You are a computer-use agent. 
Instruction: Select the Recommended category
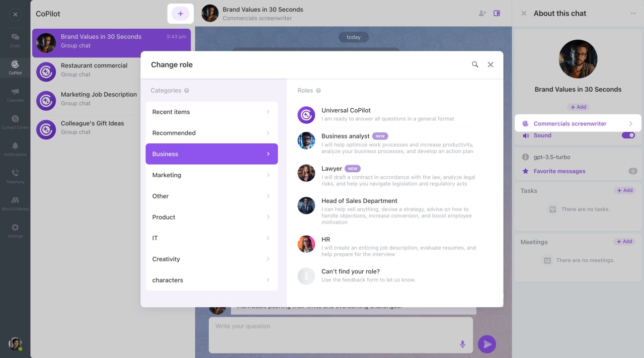[211, 133]
